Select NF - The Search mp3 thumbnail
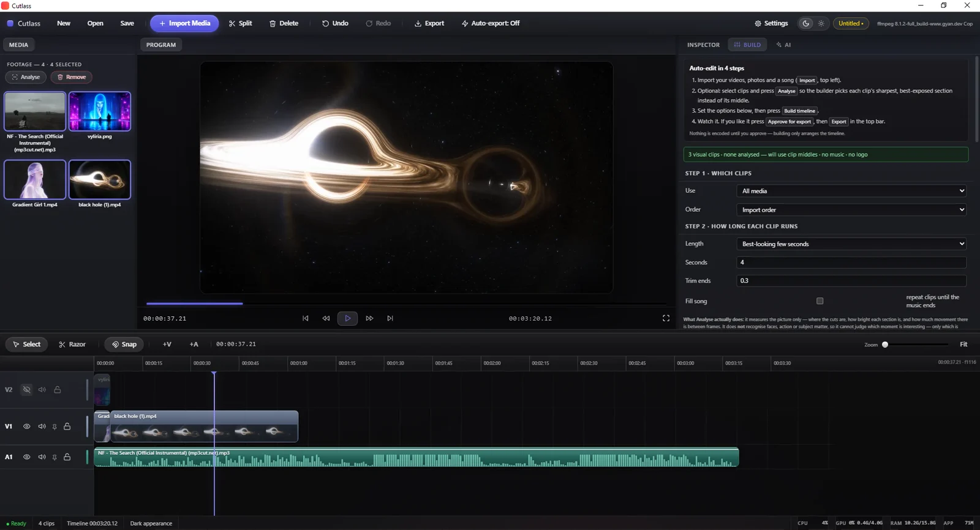The height and width of the screenshot is (530, 980). pos(35,111)
